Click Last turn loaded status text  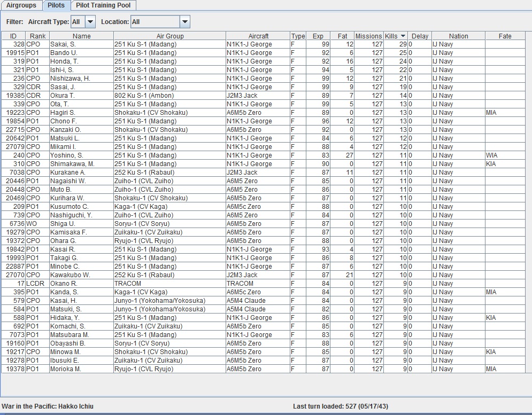340,406
